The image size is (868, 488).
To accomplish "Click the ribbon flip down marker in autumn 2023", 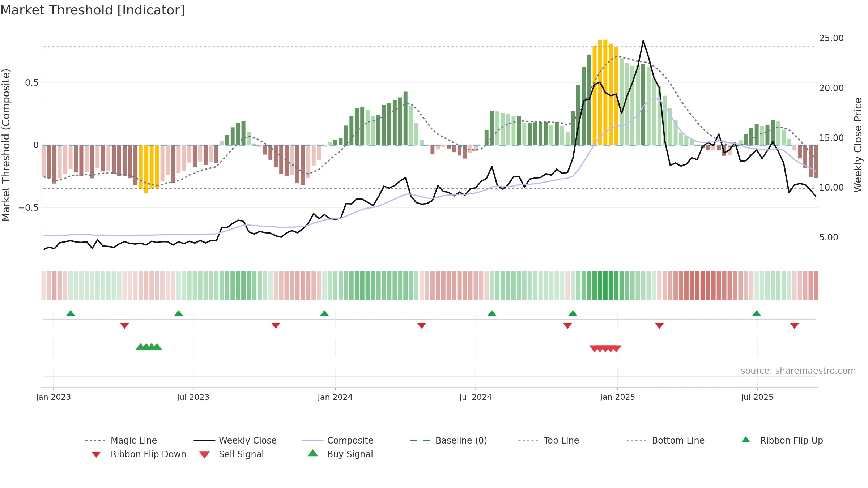I will pyautogui.click(x=276, y=326).
